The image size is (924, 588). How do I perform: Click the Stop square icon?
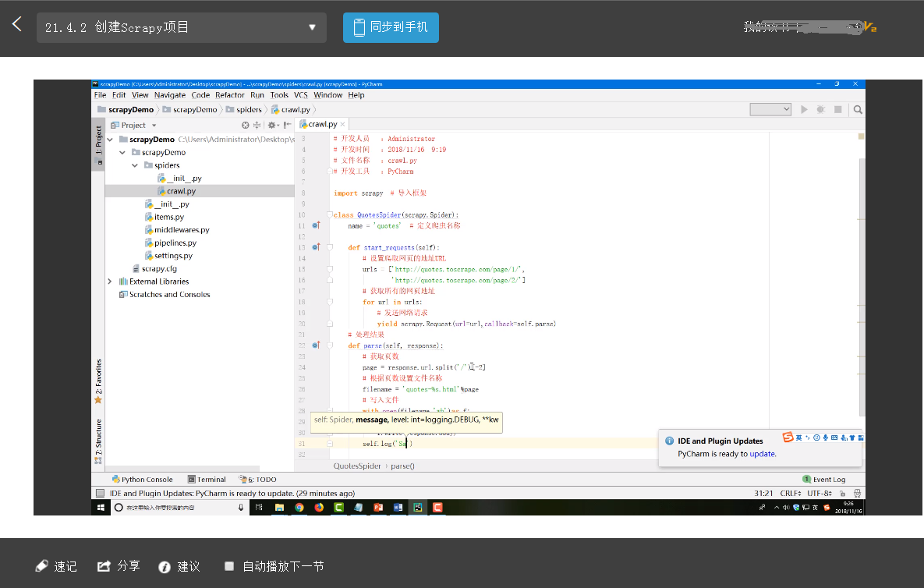click(838, 110)
